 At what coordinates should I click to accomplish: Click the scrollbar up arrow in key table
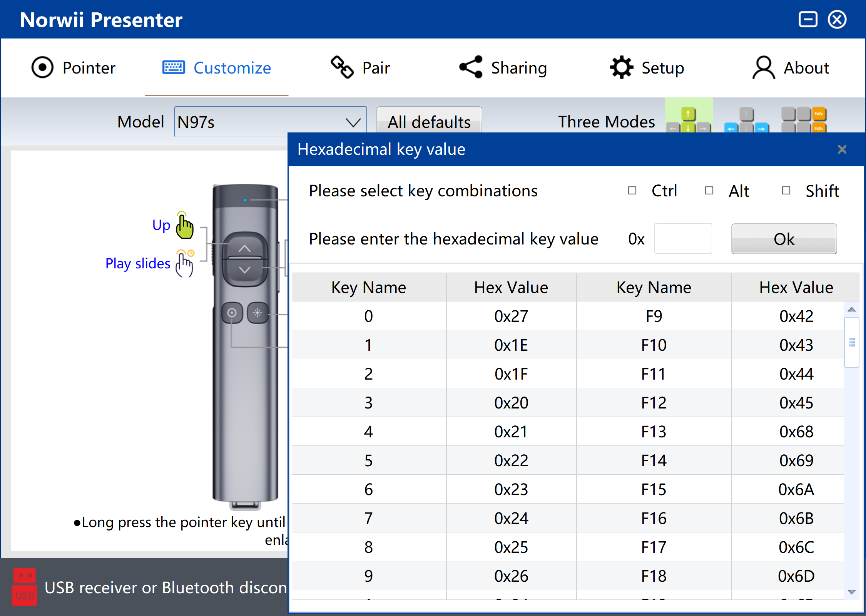pos(852,310)
